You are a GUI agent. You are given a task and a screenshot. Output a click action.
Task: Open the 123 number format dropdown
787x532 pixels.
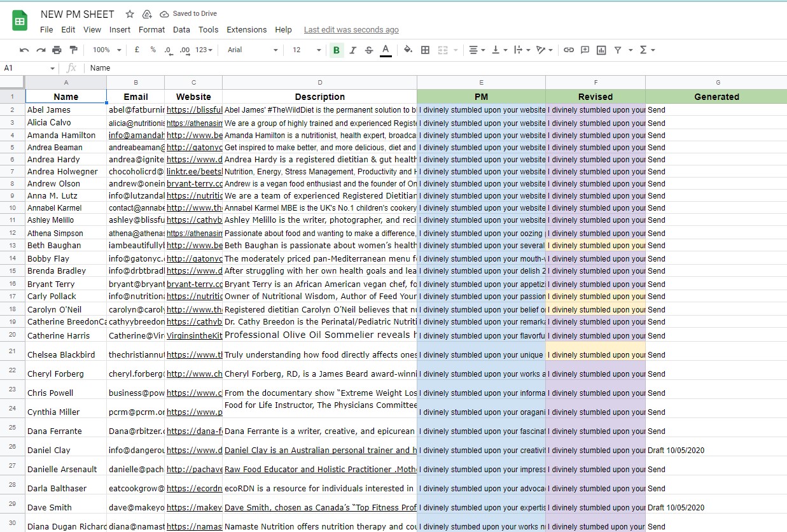[204, 50]
